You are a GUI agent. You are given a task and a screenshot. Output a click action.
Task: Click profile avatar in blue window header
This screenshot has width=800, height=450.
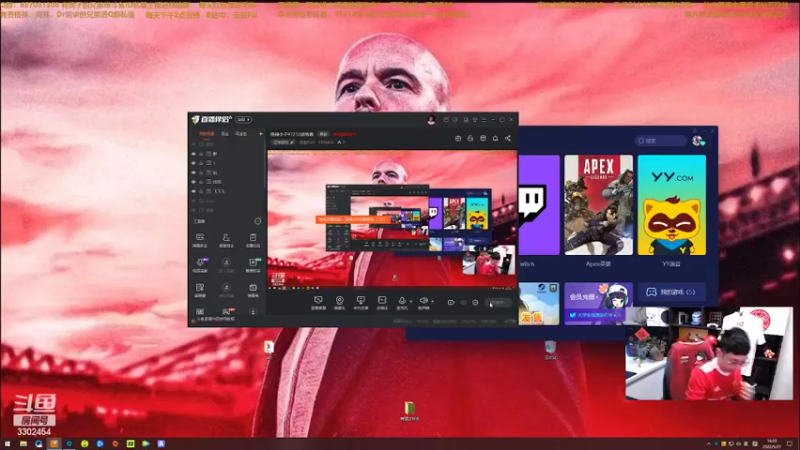698,141
